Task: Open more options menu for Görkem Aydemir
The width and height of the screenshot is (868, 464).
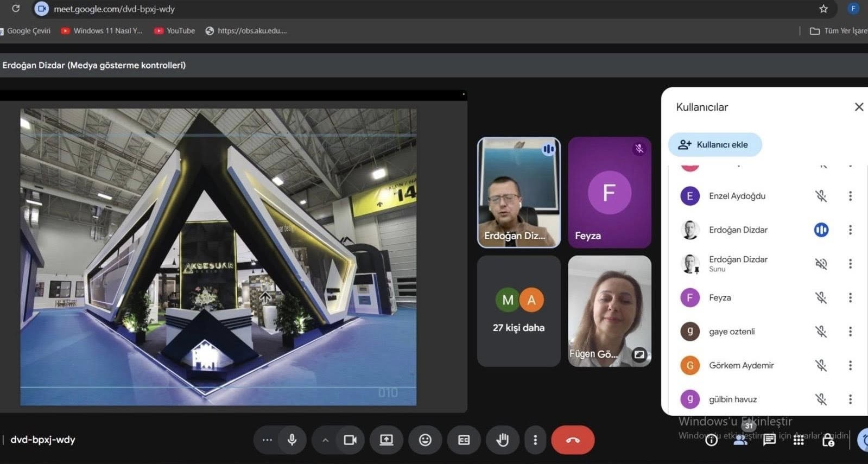Action: tap(850, 365)
